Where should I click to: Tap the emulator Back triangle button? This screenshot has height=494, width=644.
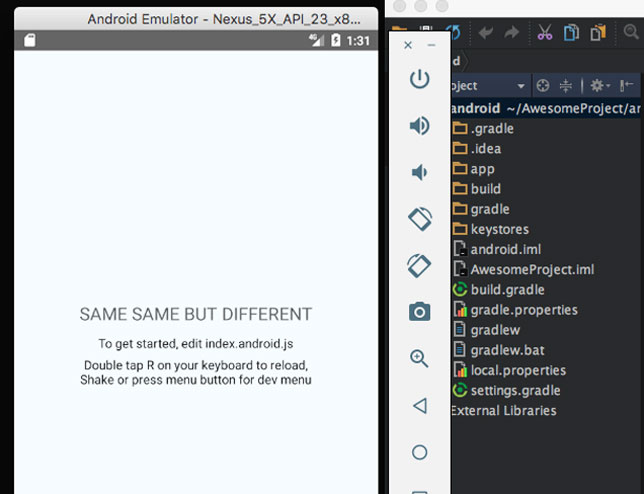[x=419, y=406]
